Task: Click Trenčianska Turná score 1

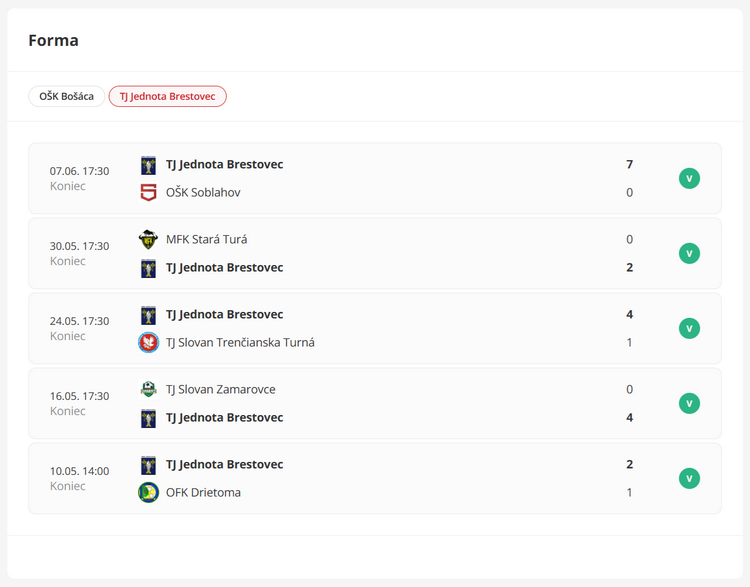Action: coord(629,343)
